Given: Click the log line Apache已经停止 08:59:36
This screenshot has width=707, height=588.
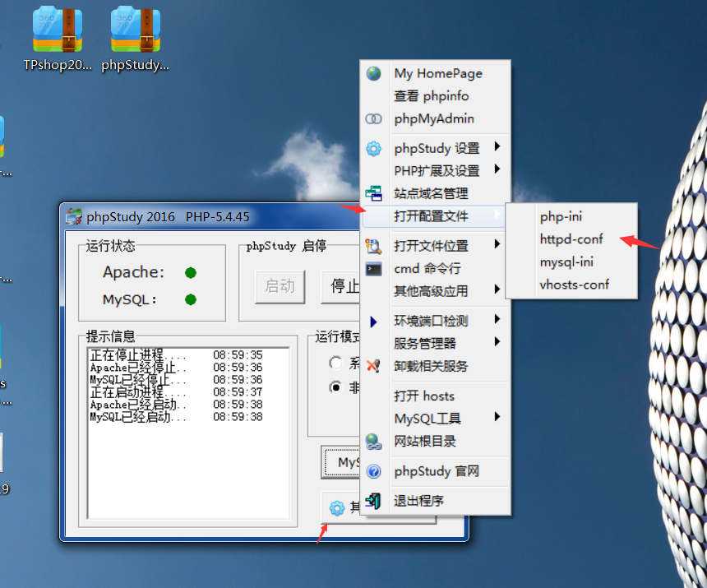Looking at the screenshot, I should (176, 368).
